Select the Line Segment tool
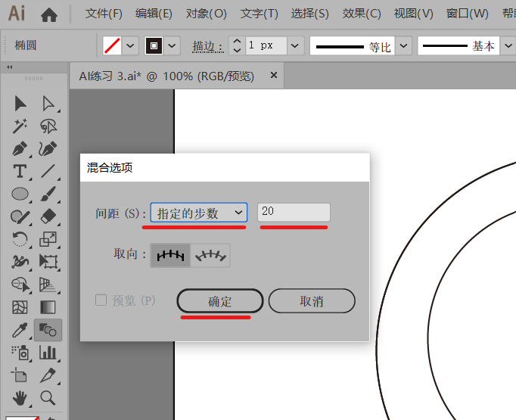The height and width of the screenshot is (420, 516). coord(48,172)
